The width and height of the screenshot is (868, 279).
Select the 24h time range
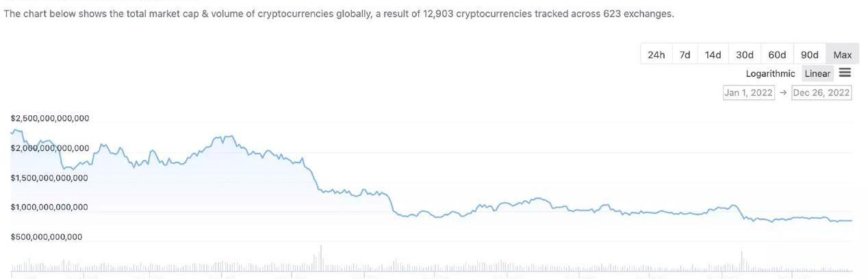656,55
